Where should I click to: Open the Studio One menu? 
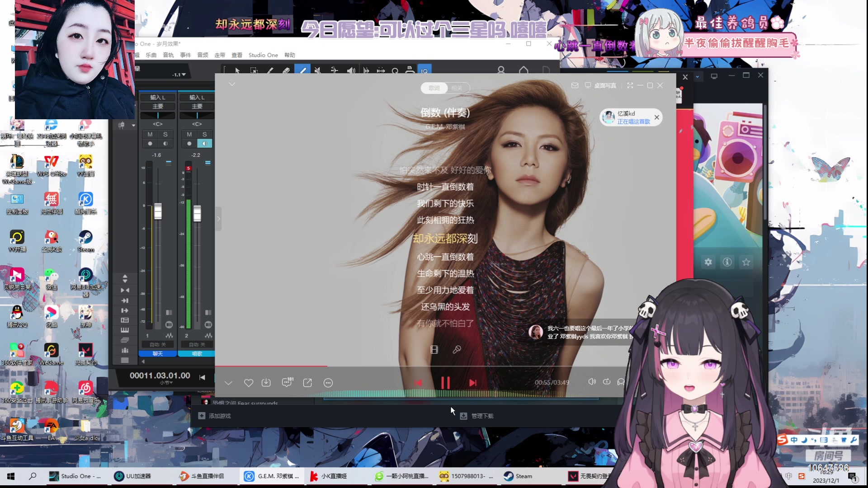coord(263,55)
